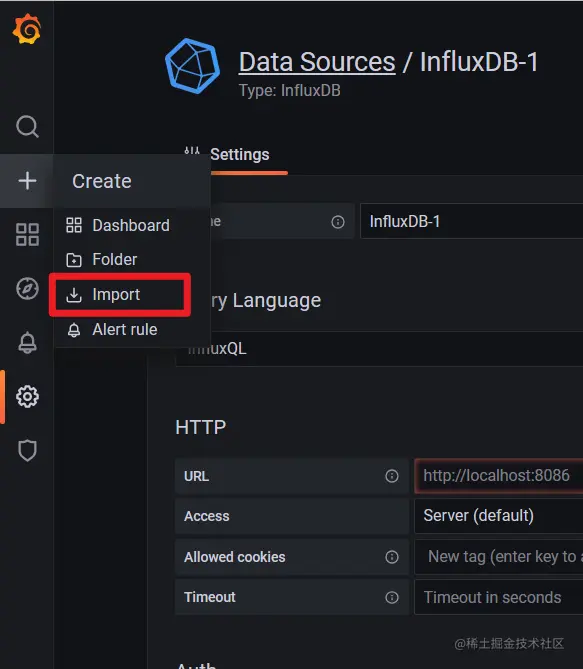Screen dimensions: 583x669
Task: Open the Server Admin shield icon
Action: 27,451
